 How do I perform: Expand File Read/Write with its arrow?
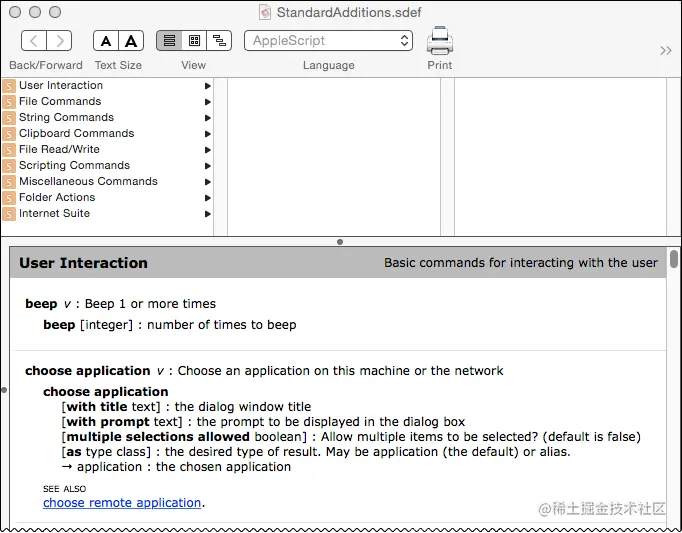tap(207, 150)
